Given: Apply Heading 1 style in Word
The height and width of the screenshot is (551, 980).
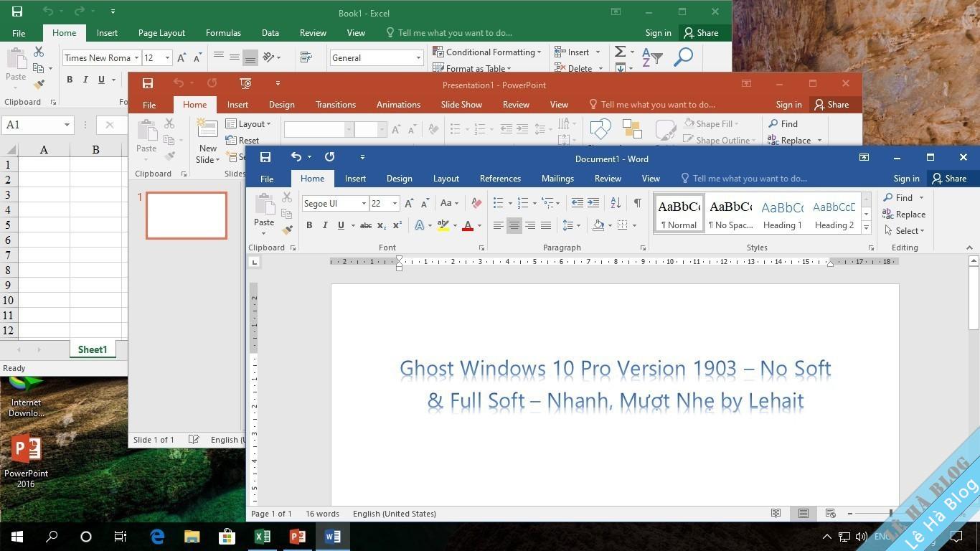Looking at the screenshot, I should [782, 213].
